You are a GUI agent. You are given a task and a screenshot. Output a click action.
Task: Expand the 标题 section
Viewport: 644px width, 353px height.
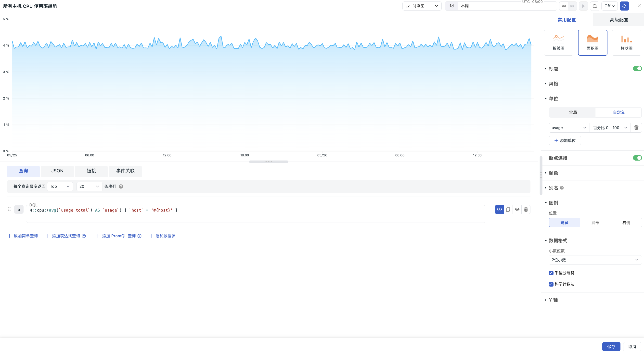pyautogui.click(x=553, y=69)
